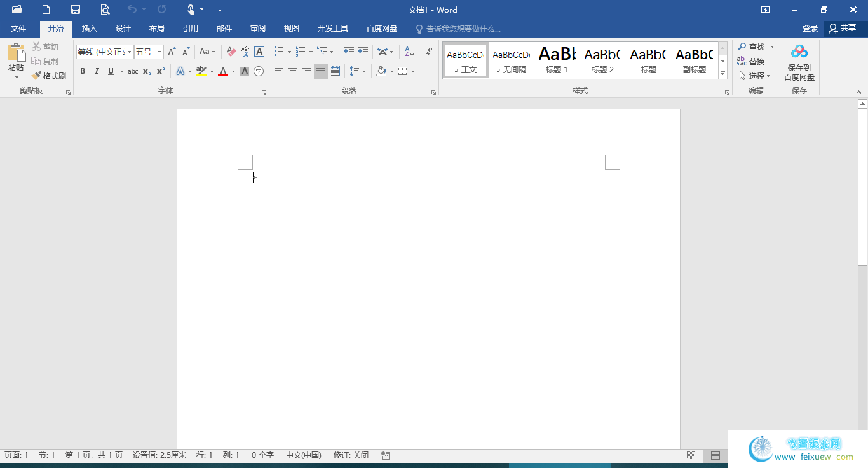Click Replace (替换) button
The image size is (868, 468).
[x=751, y=61]
